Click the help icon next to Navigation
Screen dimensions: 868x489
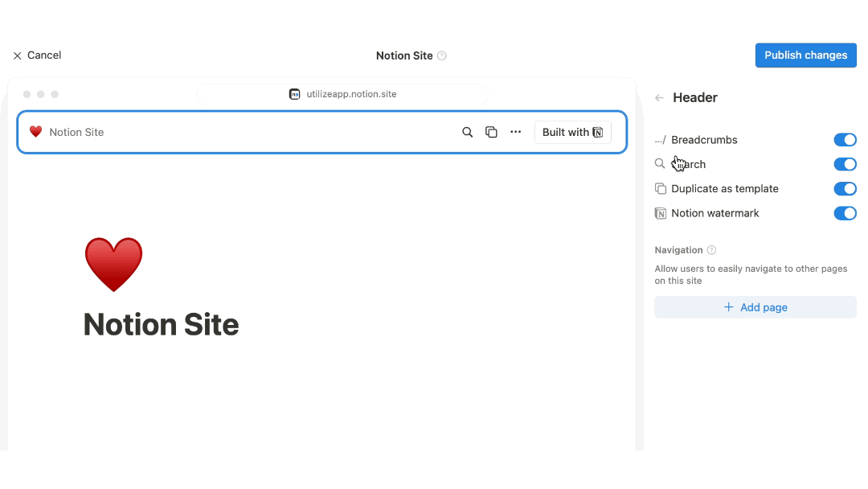[x=712, y=250]
